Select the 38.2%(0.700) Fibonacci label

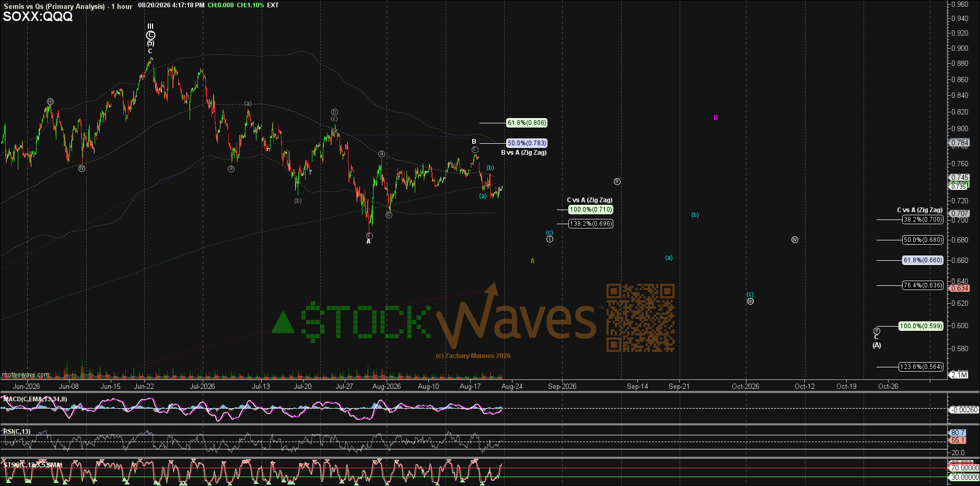pos(923,219)
